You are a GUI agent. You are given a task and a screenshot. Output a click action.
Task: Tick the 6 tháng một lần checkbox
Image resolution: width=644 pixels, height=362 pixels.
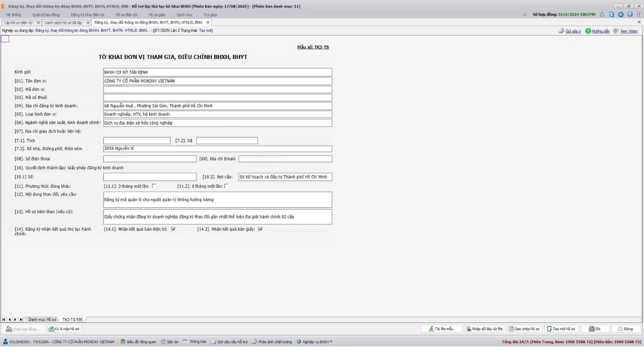click(x=226, y=186)
